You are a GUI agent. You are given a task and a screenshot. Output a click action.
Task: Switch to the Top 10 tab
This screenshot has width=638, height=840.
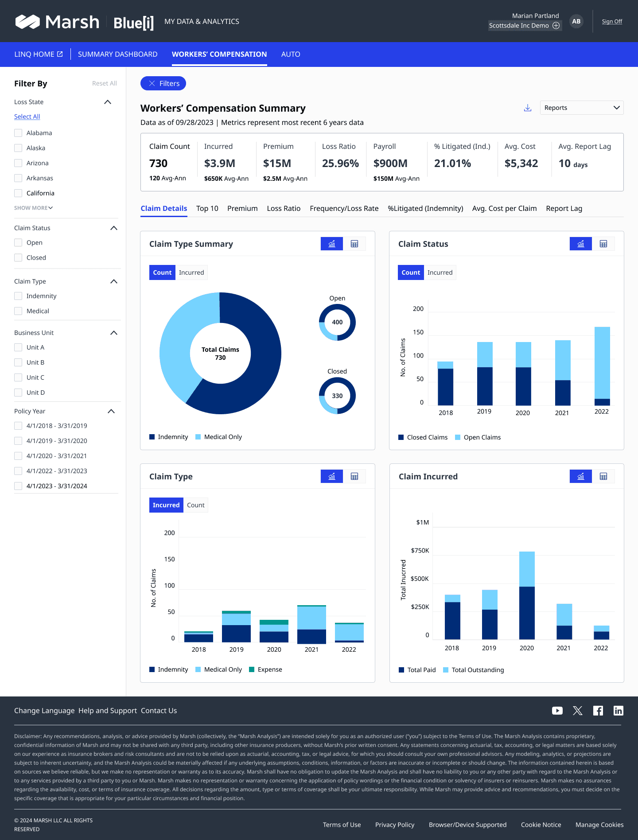click(207, 208)
